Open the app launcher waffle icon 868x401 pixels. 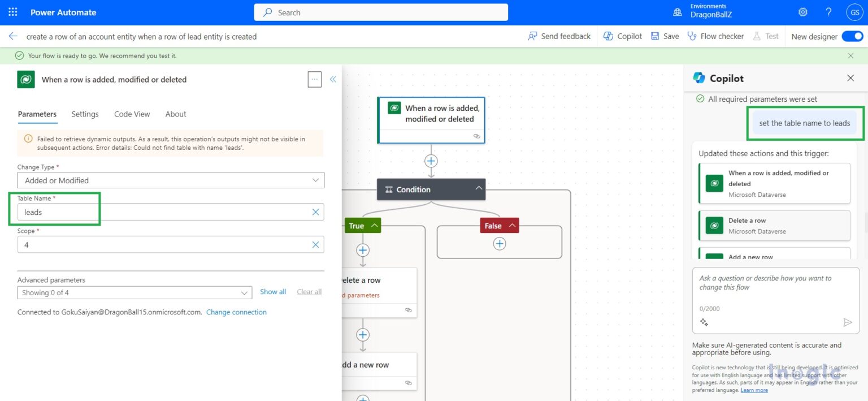[12, 12]
